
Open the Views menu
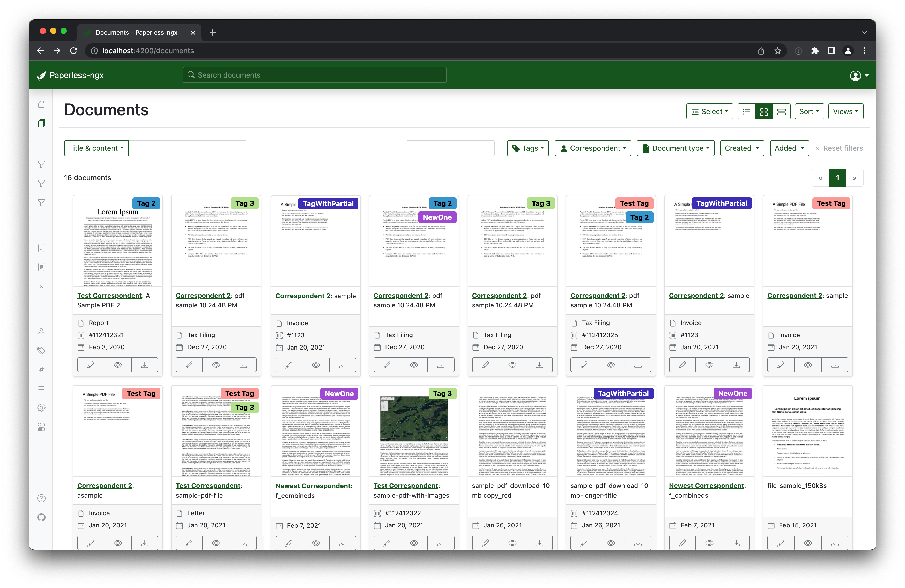click(x=845, y=111)
